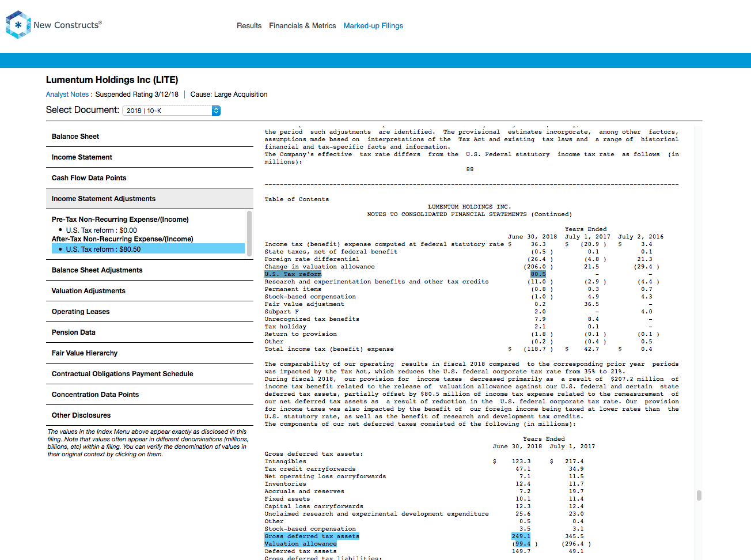This screenshot has width=751, height=560.
Task: Go to Marked-up Filings
Action: [373, 26]
